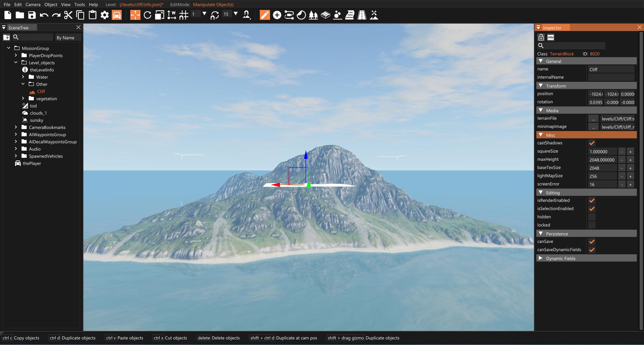Increase squareSize with plus button

coord(630,152)
